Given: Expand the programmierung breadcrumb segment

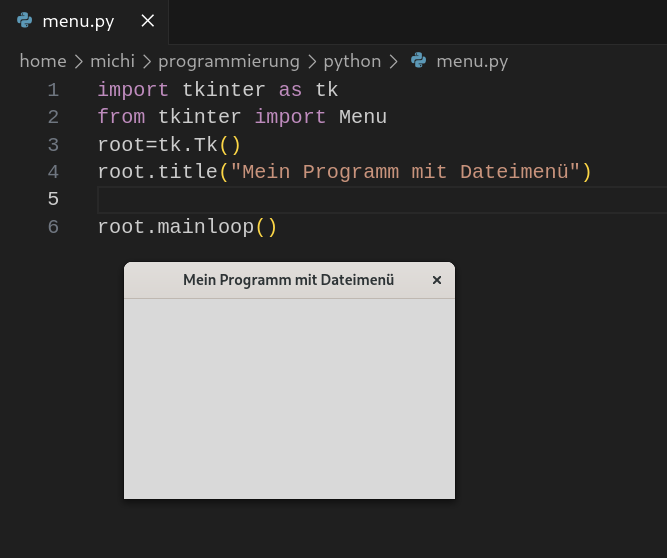Looking at the screenshot, I should pos(229,62).
